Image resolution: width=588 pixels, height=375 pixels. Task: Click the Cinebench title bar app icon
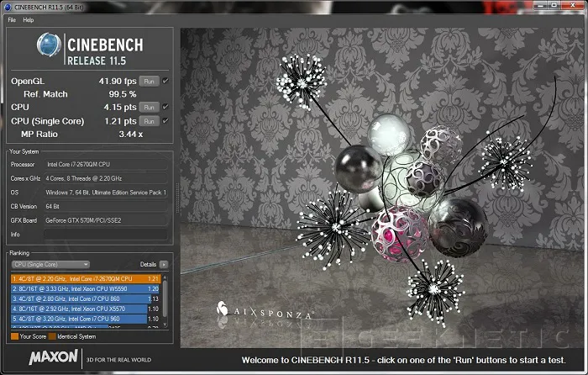coord(8,7)
